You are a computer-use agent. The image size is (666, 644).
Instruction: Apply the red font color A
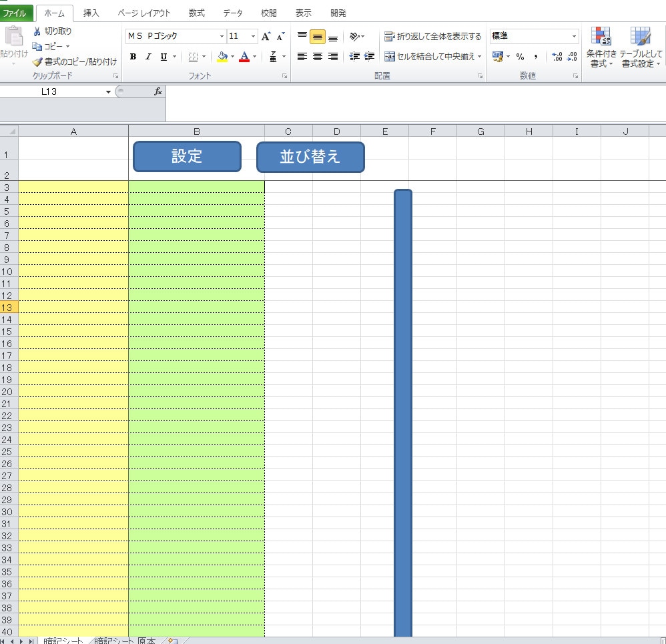[244, 57]
